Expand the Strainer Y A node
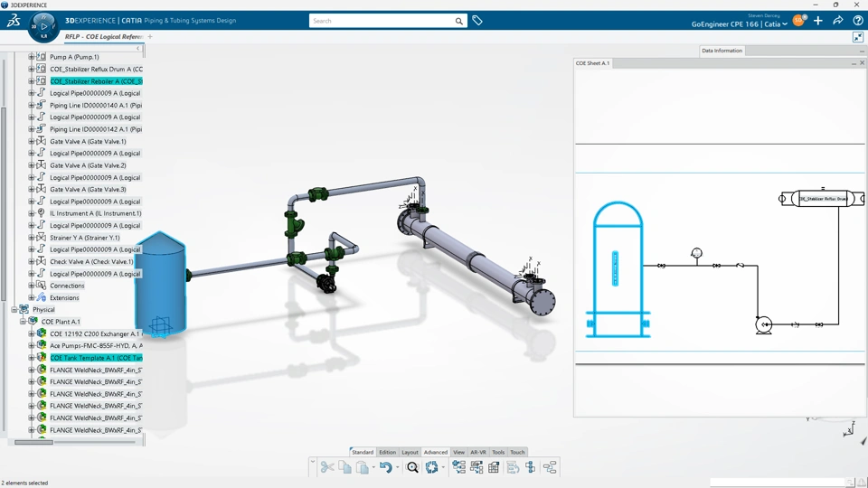Viewport: 868px width, 488px height. tap(32, 238)
